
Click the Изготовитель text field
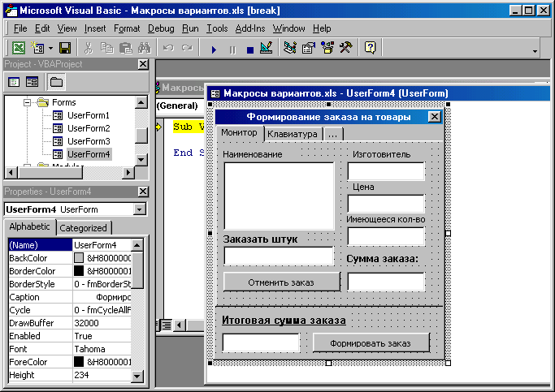[386, 171]
